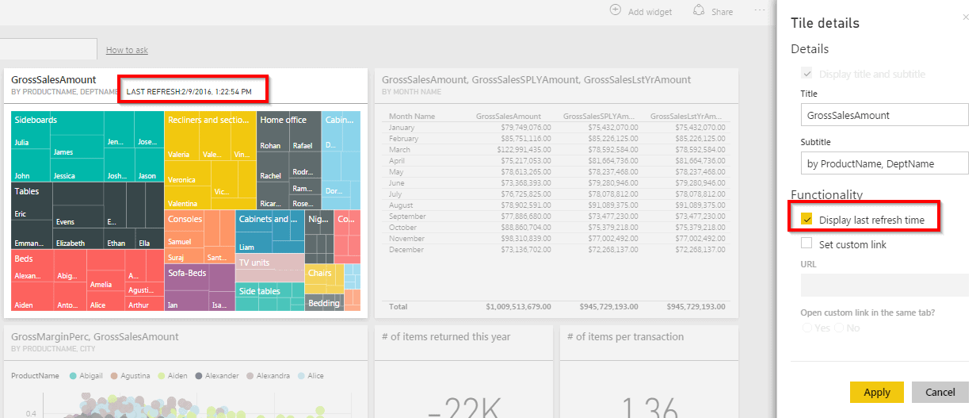This screenshot has width=980, height=418.
Task: Close the Tile details panel
Action: 965,17
